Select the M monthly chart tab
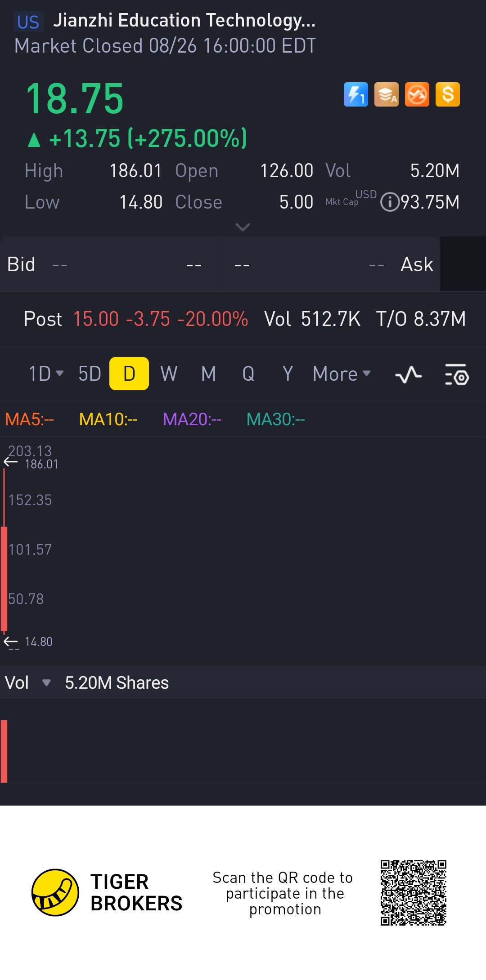Viewport: 486px width, 980px height. [208, 374]
